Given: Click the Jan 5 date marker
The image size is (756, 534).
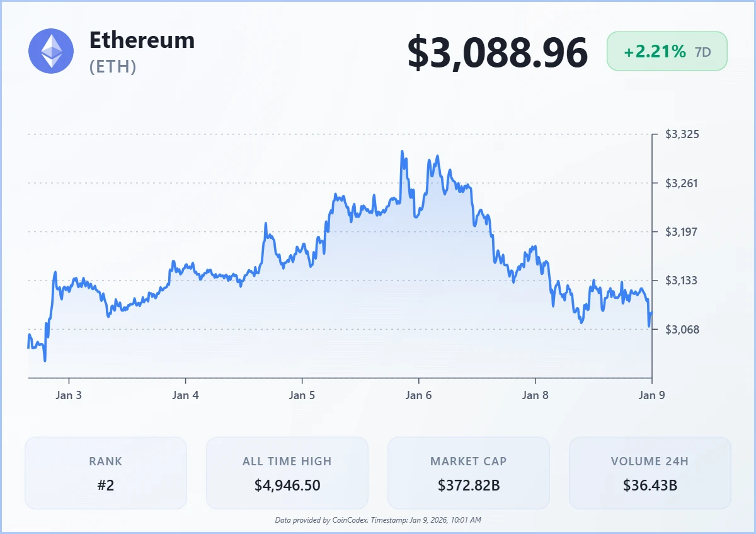Looking at the screenshot, I should point(302,395).
